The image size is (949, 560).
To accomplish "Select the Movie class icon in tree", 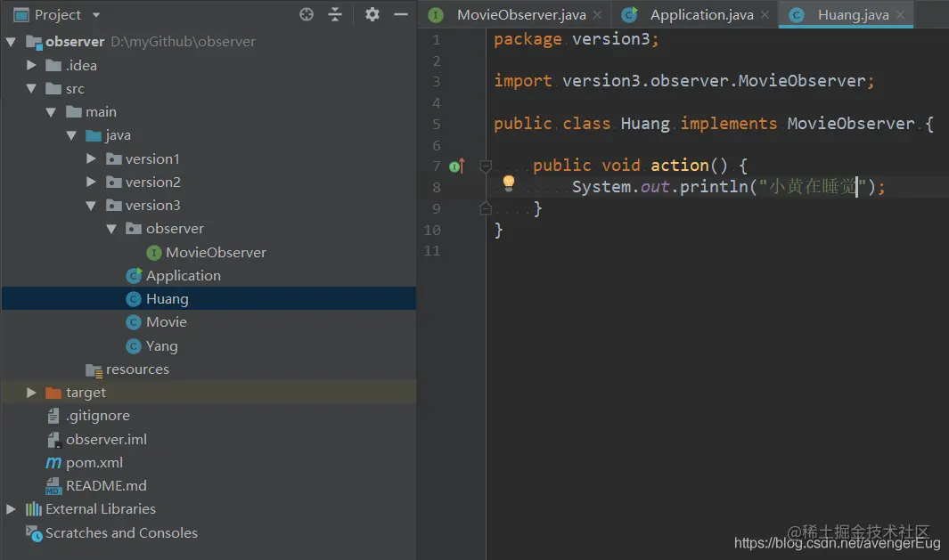I will [x=133, y=322].
